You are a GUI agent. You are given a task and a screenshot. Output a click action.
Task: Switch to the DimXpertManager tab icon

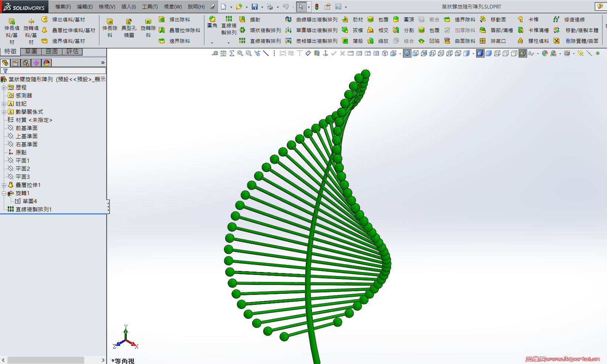36,63
